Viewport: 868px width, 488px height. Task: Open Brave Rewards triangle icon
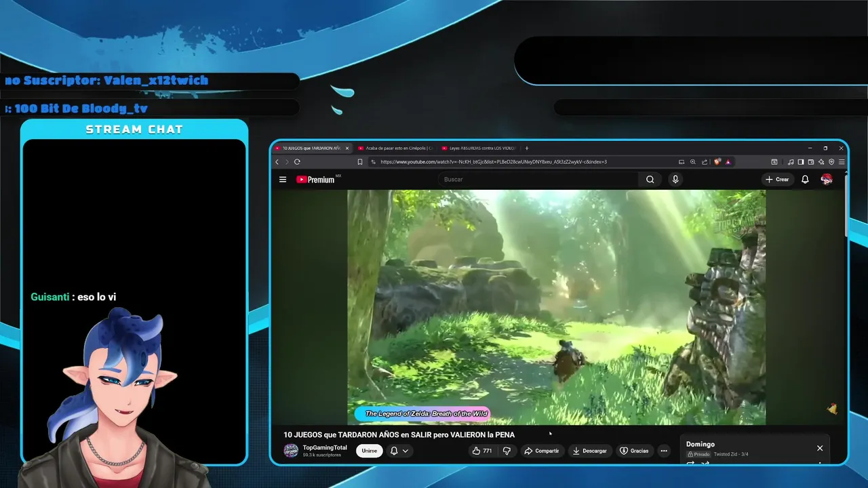728,162
